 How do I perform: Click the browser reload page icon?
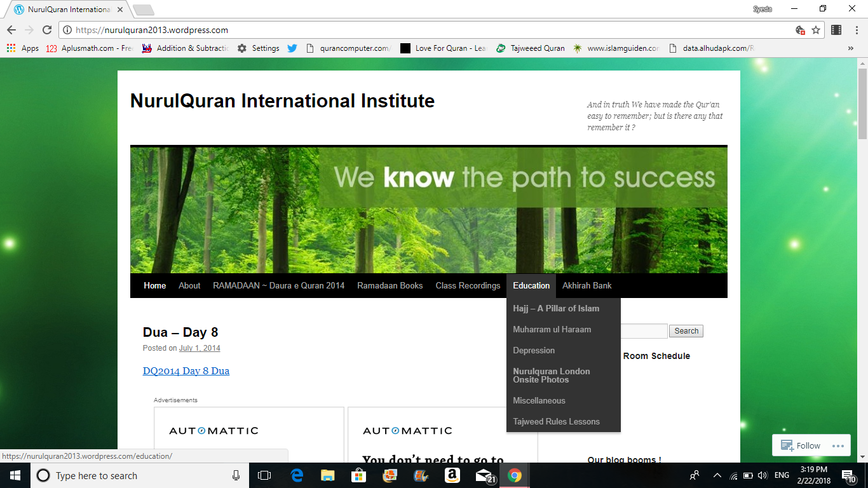point(47,30)
